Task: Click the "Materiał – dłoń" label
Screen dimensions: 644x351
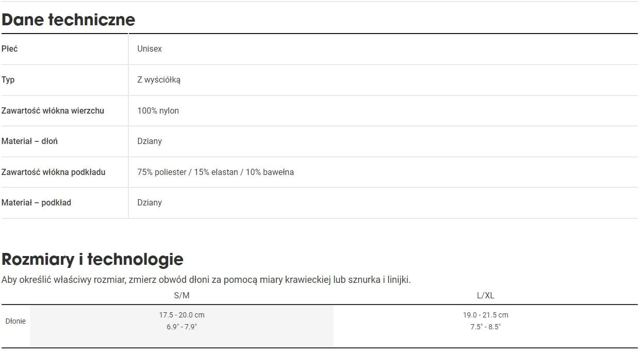Action: [29, 141]
